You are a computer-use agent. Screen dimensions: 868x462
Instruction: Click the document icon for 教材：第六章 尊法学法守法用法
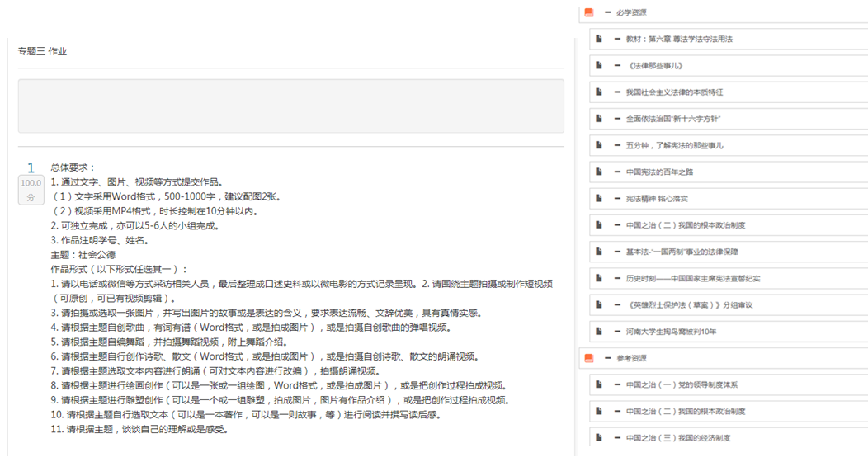pos(598,39)
